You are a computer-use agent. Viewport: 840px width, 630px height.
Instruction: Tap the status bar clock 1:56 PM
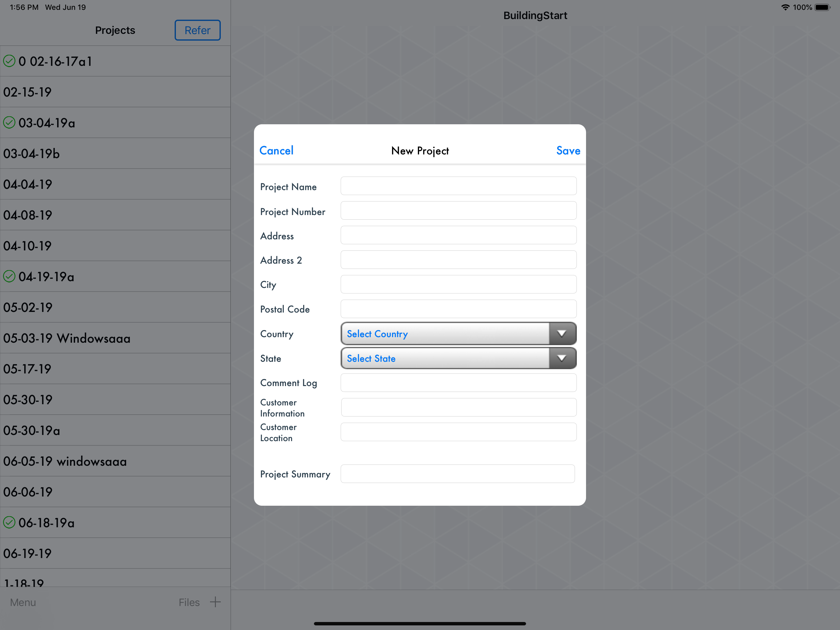pyautogui.click(x=24, y=7)
